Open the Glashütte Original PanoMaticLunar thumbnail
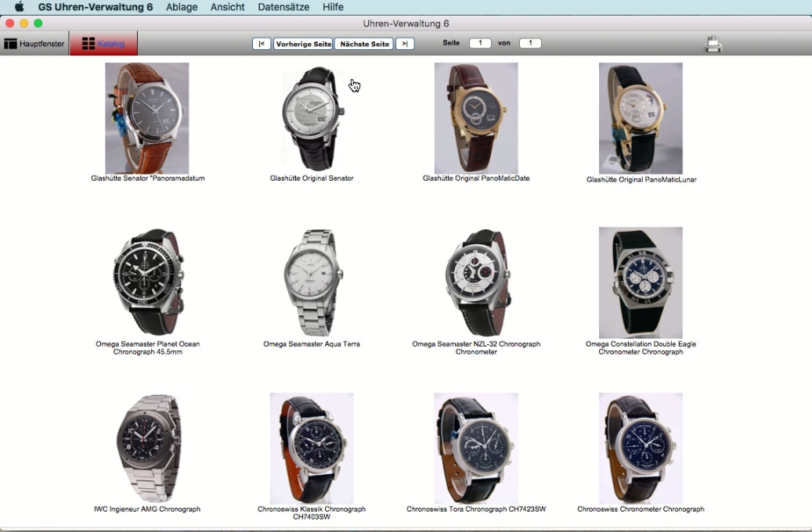 [641, 118]
